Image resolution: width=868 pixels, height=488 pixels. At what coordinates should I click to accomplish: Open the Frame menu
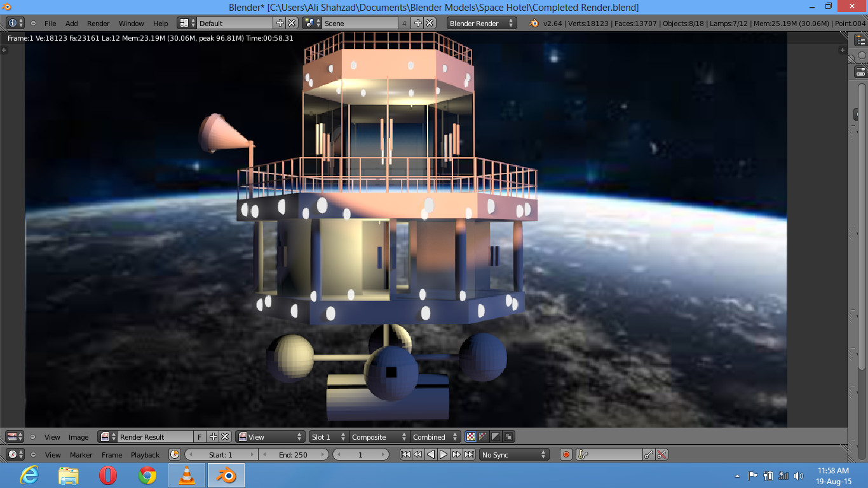[112, 455]
